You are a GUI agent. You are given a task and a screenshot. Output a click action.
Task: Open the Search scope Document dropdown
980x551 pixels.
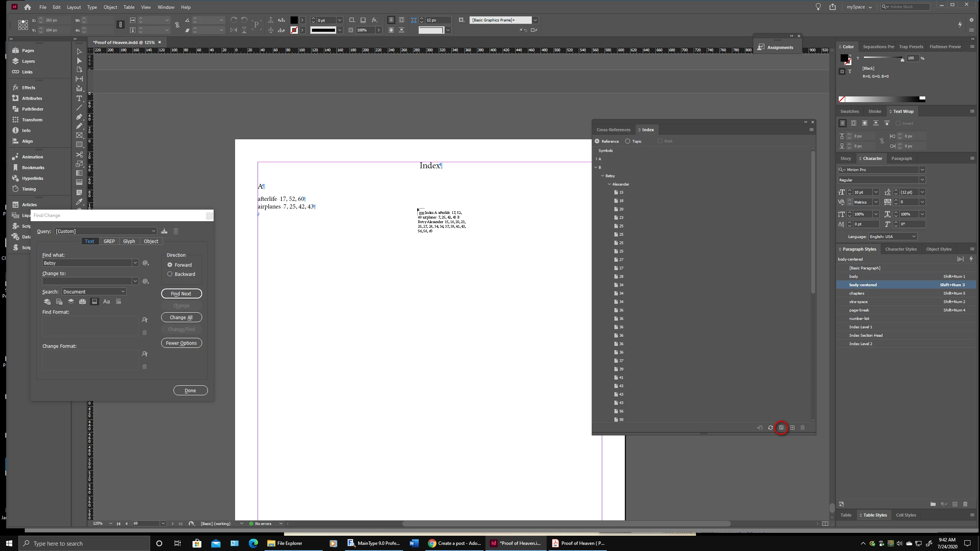tap(94, 292)
